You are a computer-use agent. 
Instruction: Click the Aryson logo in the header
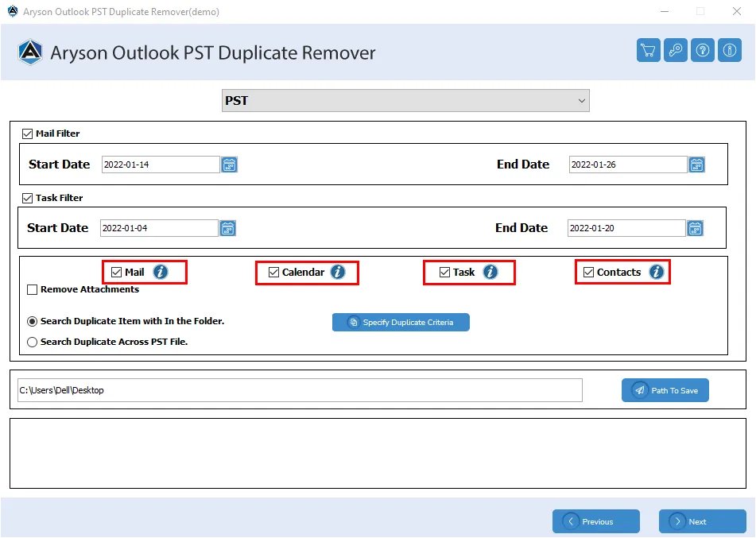(x=30, y=52)
